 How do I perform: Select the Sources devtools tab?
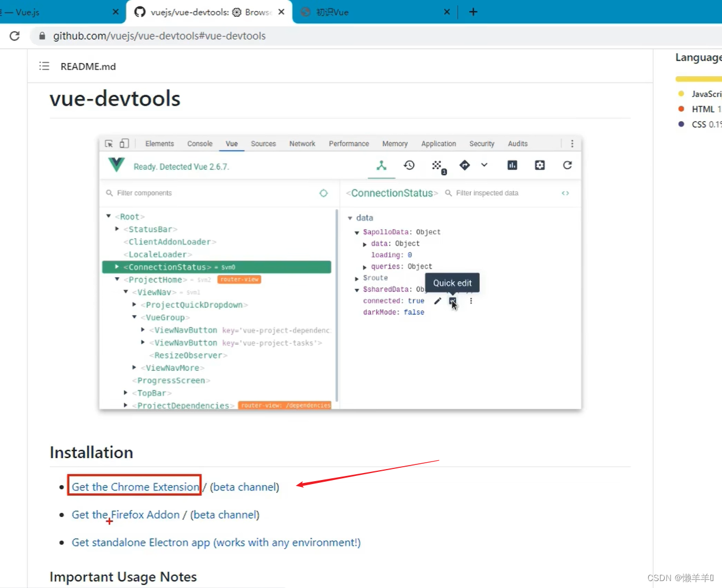263,144
